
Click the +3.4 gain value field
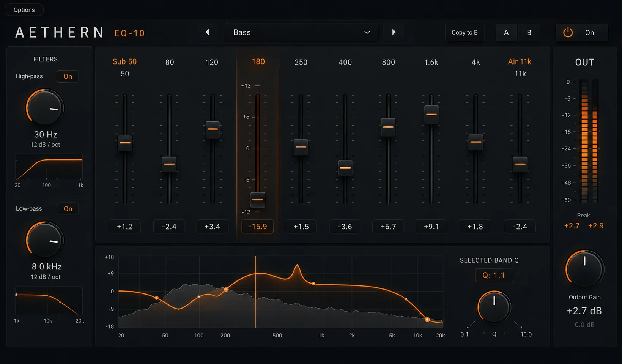pyautogui.click(x=212, y=227)
